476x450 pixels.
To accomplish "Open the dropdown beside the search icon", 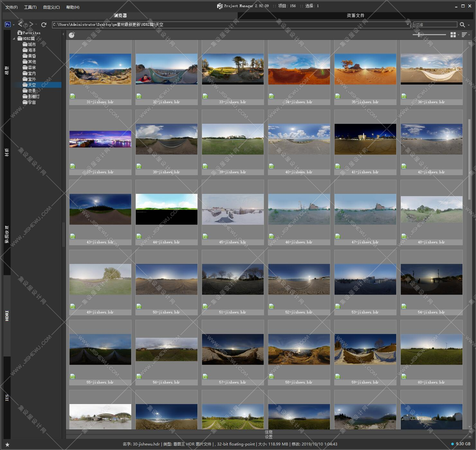I will point(469,25).
